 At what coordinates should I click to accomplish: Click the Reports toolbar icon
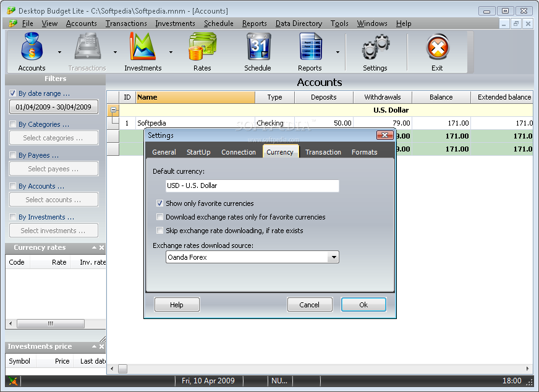(310, 48)
